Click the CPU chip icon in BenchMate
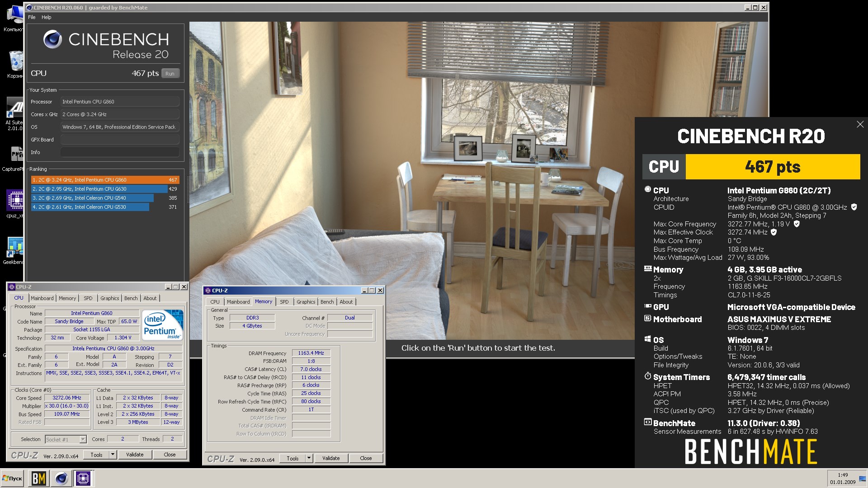 [x=647, y=190]
